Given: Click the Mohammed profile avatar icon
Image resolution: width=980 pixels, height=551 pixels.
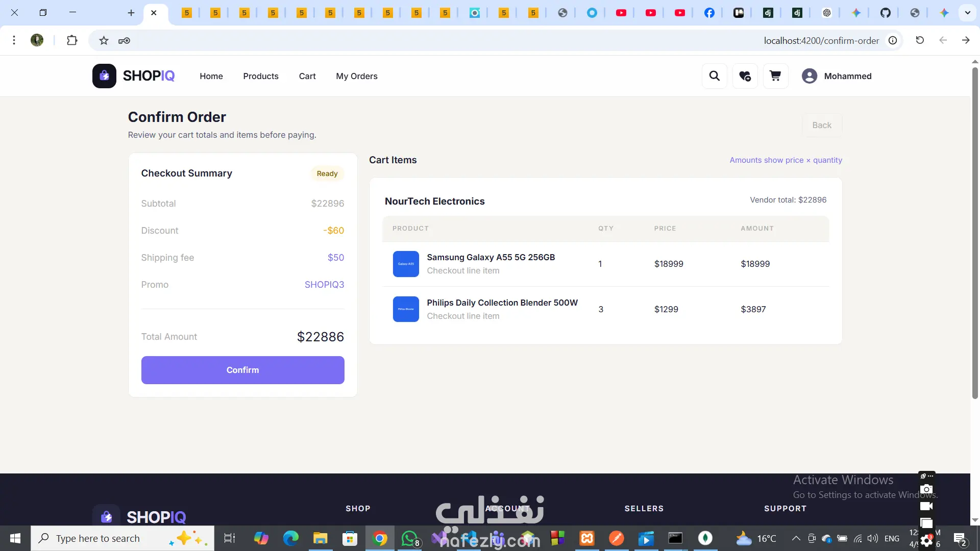Looking at the screenshot, I should click(x=809, y=76).
